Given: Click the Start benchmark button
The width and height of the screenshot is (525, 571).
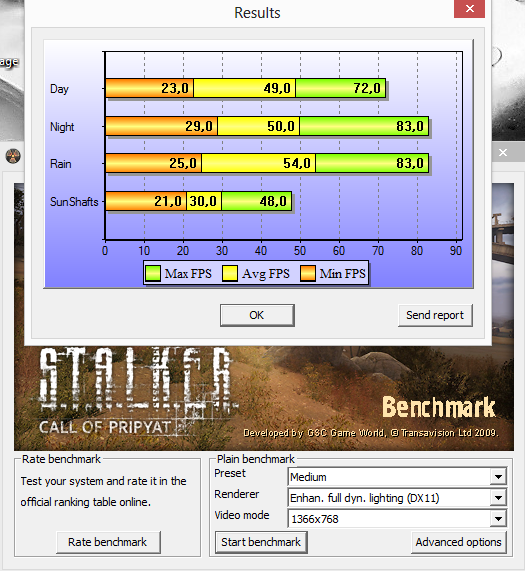Looking at the screenshot, I should point(261,542).
